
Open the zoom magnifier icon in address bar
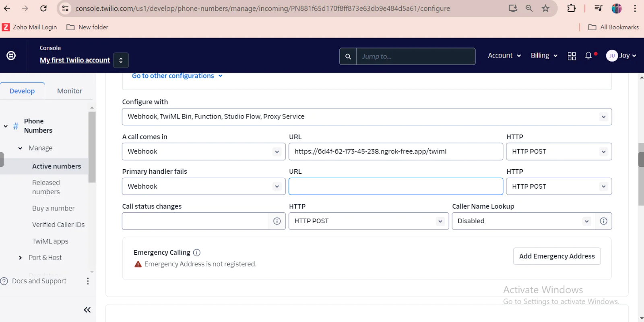(x=529, y=8)
